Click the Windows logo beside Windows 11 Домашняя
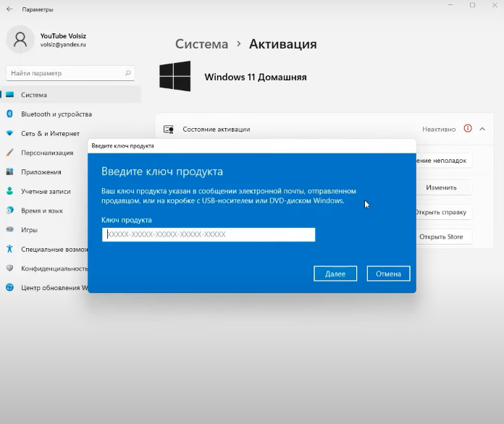This screenshot has height=424, width=504. pyautogui.click(x=175, y=76)
